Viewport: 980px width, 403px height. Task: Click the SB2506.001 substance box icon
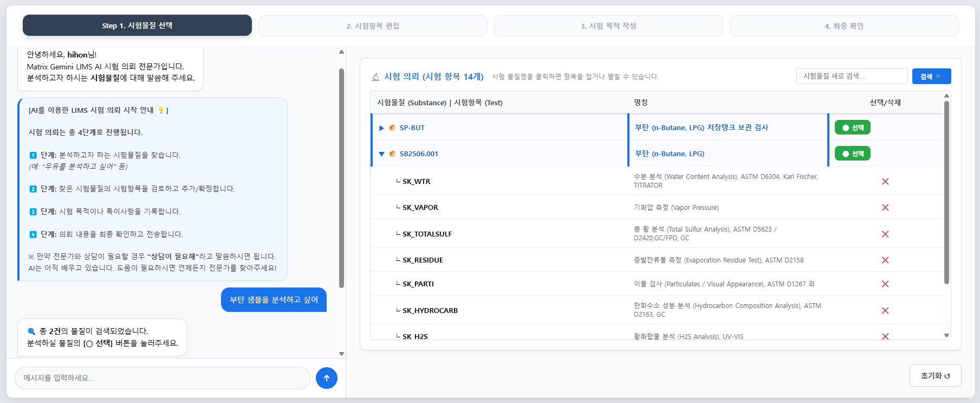[392, 154]
